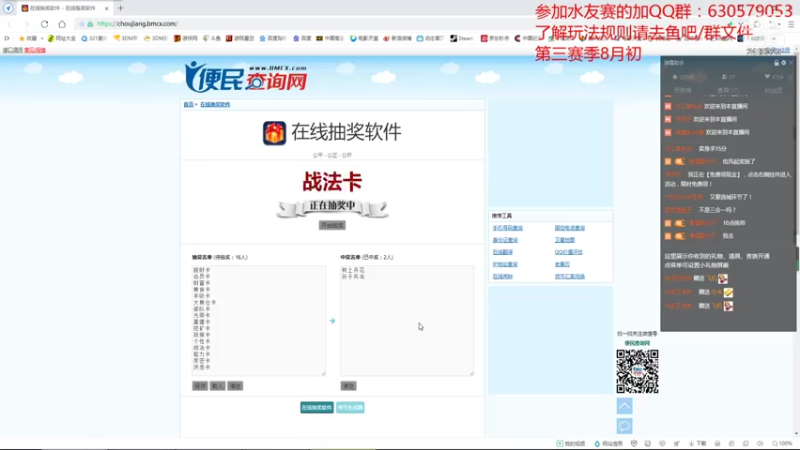
Task: Open the 老黄历 sidebar link
Action: [x=562, y=264]
